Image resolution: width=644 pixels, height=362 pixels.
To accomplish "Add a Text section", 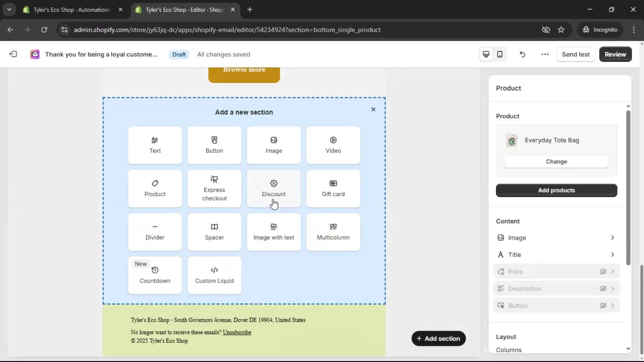I will pos(155,145).
